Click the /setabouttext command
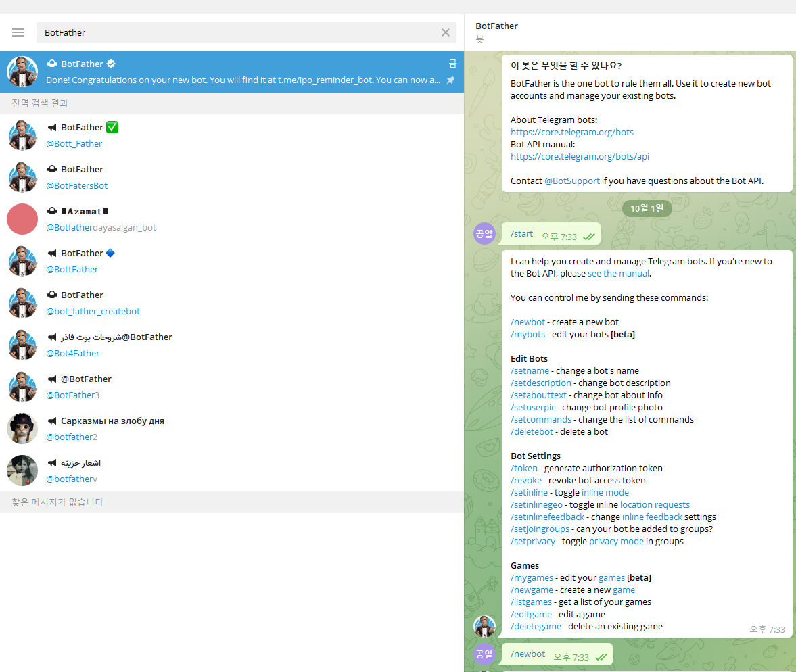796x672 pixels. [538, 395]
